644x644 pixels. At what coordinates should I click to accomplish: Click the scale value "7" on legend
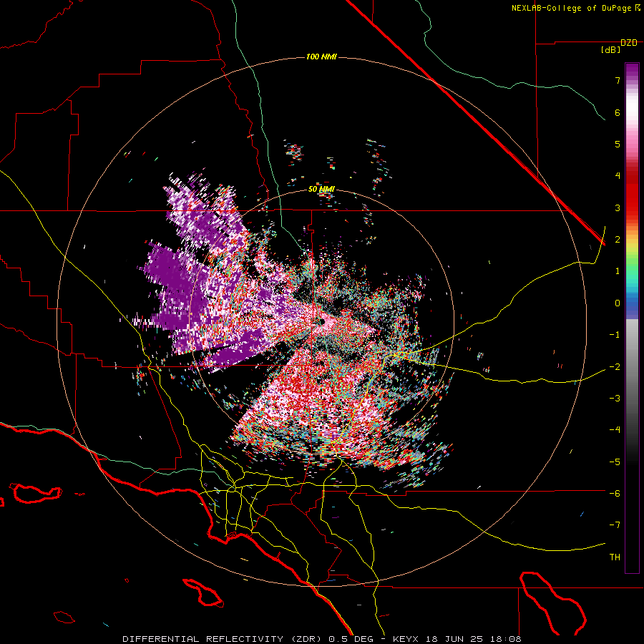pos(618,80)
